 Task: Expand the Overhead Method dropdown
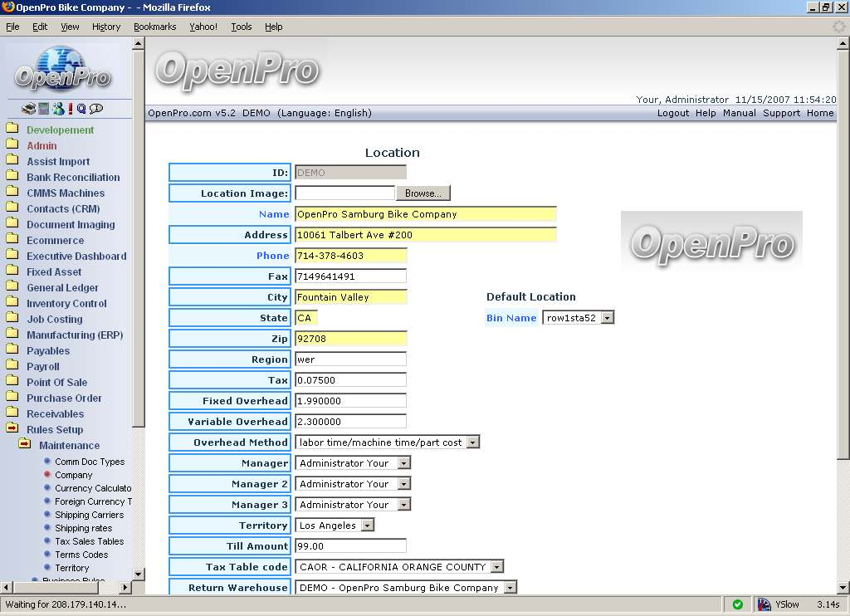coord(472,442)
